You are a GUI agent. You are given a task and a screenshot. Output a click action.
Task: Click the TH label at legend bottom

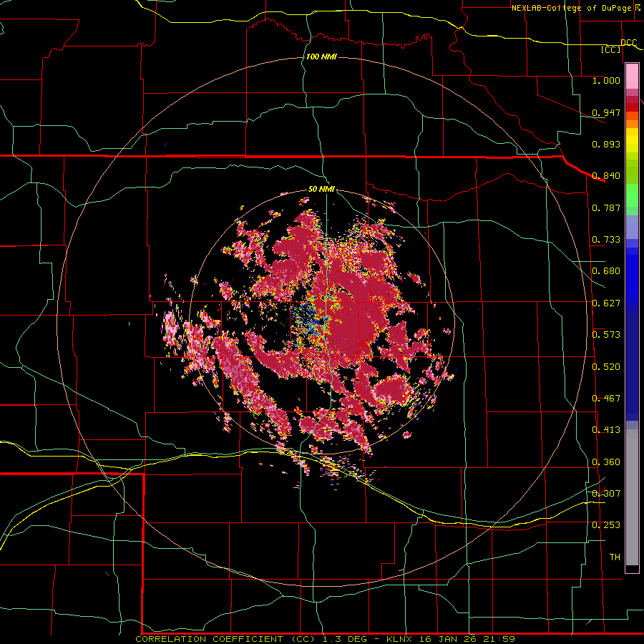pyautogui.click(x=615, y=557)
